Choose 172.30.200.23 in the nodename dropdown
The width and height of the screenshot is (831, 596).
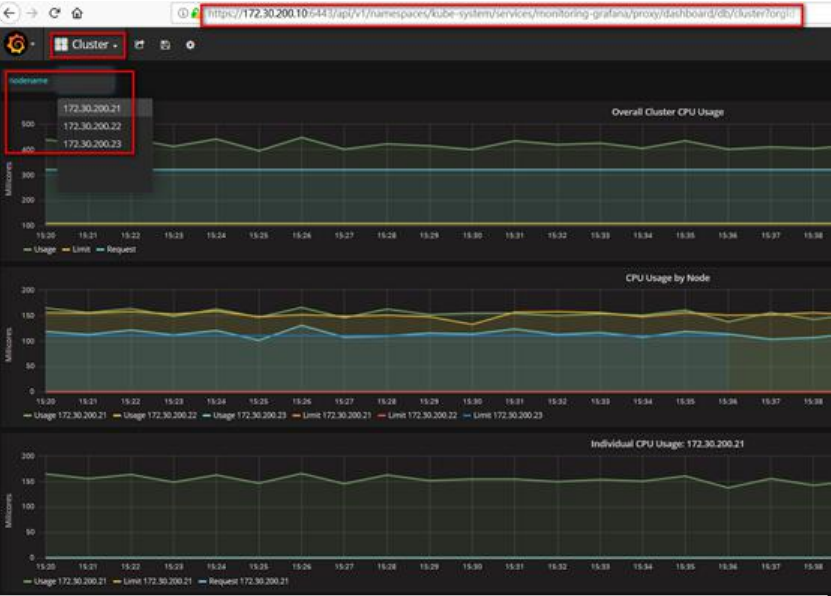click(x=92, y=144)
